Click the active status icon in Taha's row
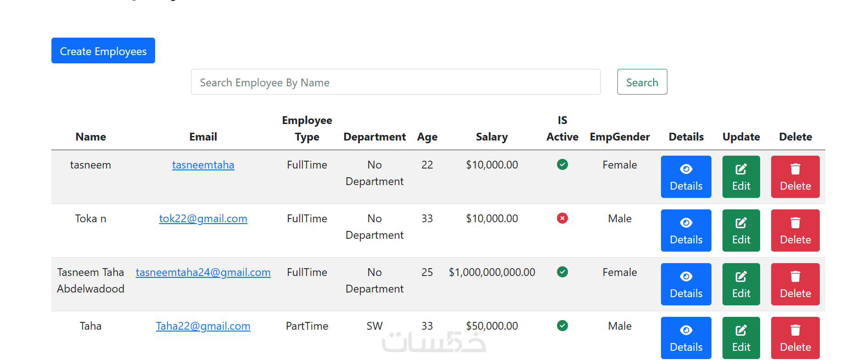868x360 pixels. (x=562, y=326)
